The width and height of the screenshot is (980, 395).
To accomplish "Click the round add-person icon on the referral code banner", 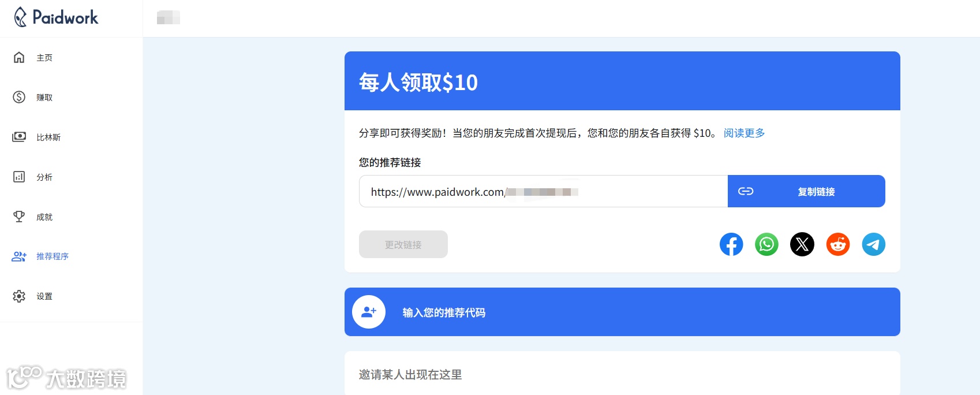I will (369, 312).
